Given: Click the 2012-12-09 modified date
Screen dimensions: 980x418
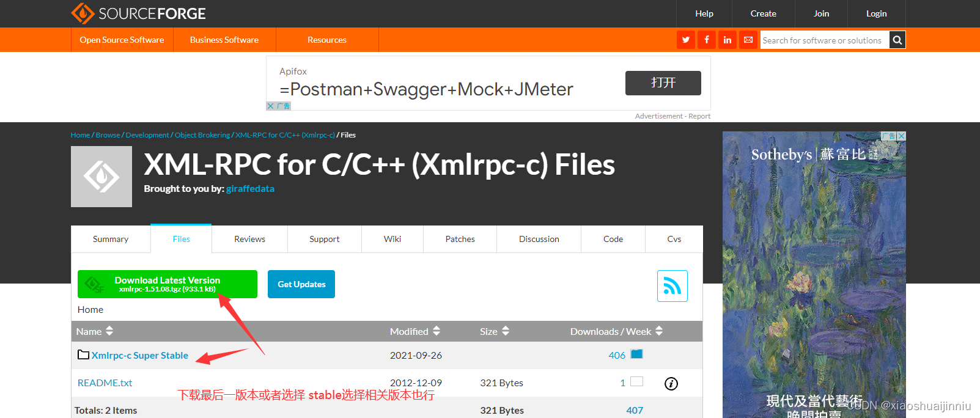Looking at the screenshot, I should pyautogui.click(x=416, y=383).
